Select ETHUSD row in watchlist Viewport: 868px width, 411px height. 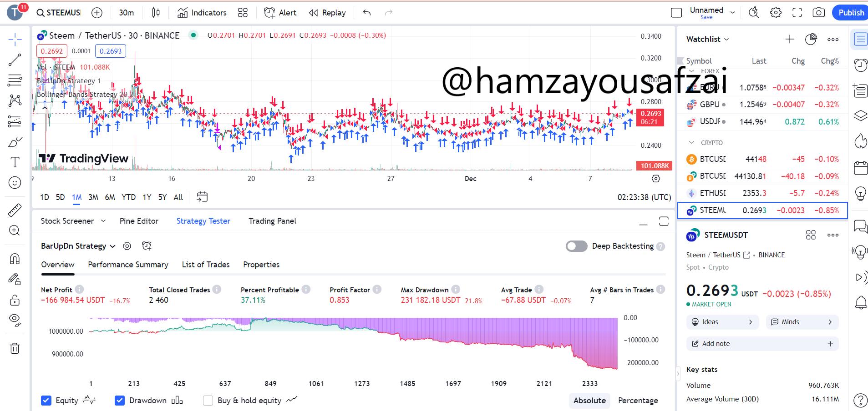tap(762, 193)
